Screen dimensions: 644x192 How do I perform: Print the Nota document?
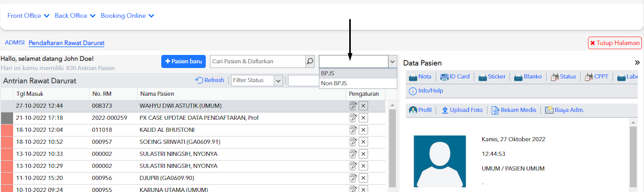coord(420,77)
